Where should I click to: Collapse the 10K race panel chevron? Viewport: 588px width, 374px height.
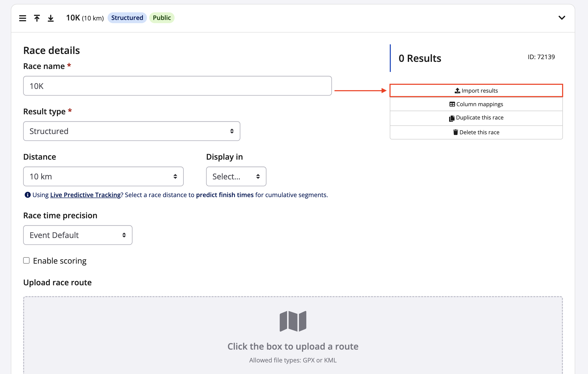(562, 18)
